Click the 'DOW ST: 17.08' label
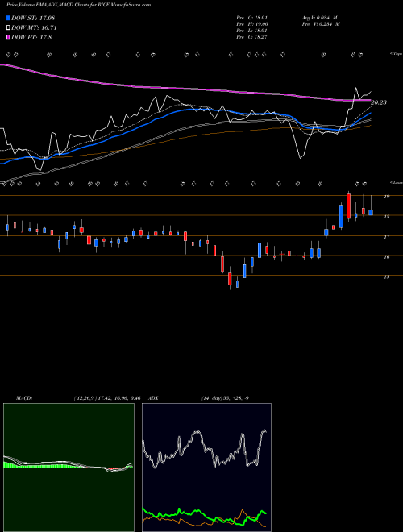Viewport: 403px width, 532px height. [33, 18]
